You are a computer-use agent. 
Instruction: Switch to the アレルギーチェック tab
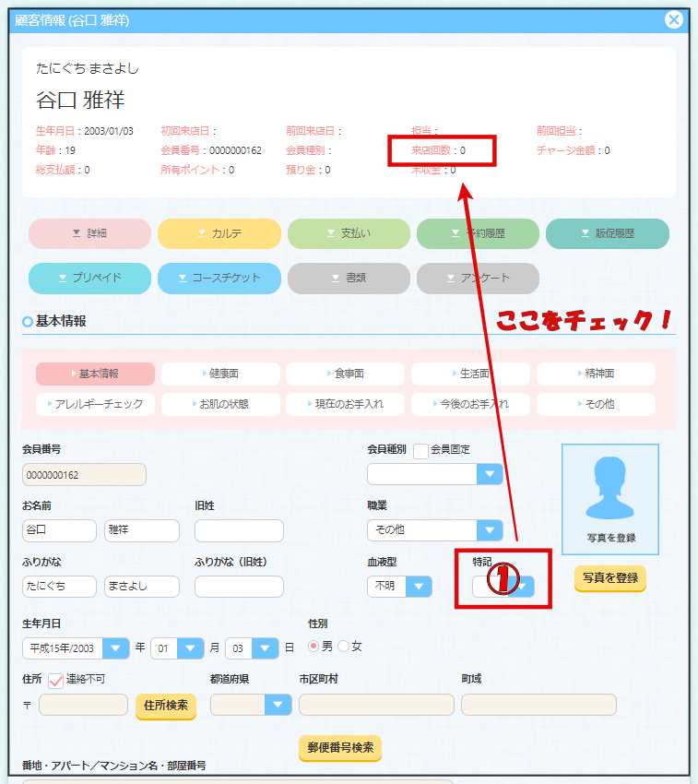(95, 404)
